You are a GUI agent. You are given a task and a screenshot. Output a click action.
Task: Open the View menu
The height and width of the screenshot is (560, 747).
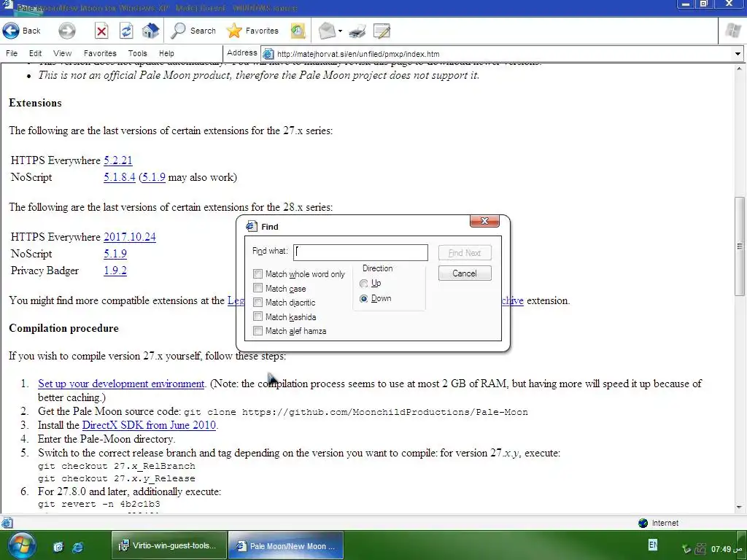point(63,53)
